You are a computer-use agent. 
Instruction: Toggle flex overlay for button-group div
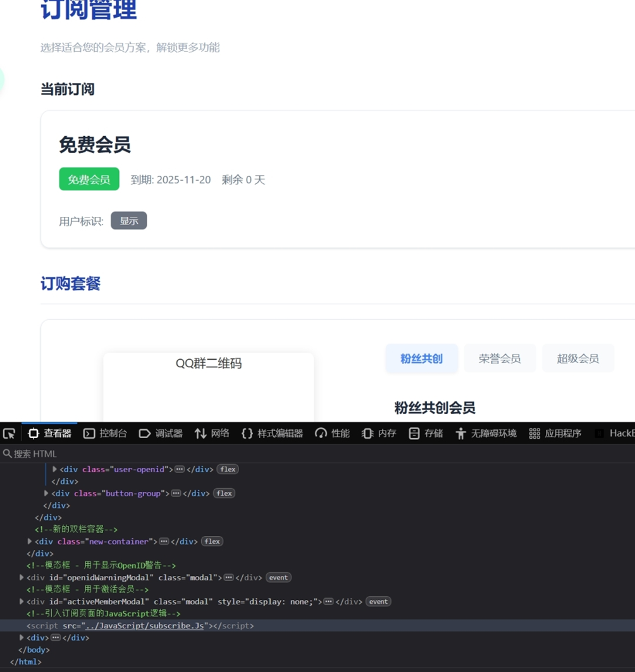224,493
